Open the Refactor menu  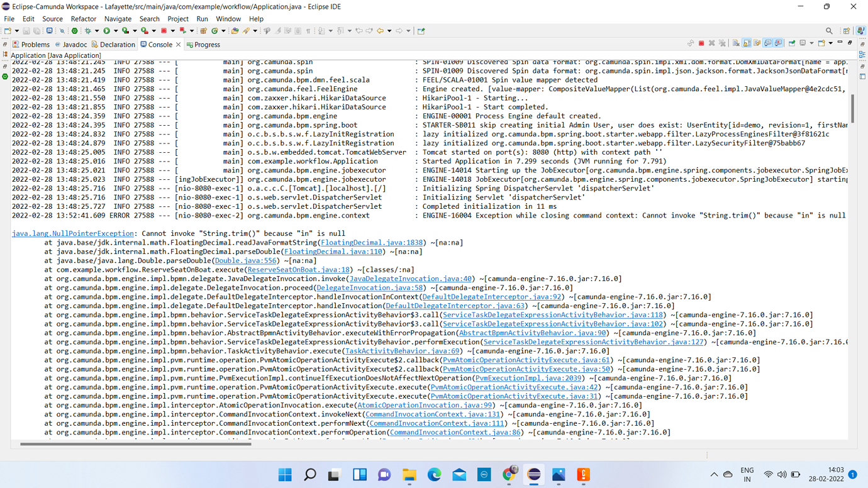84,19
